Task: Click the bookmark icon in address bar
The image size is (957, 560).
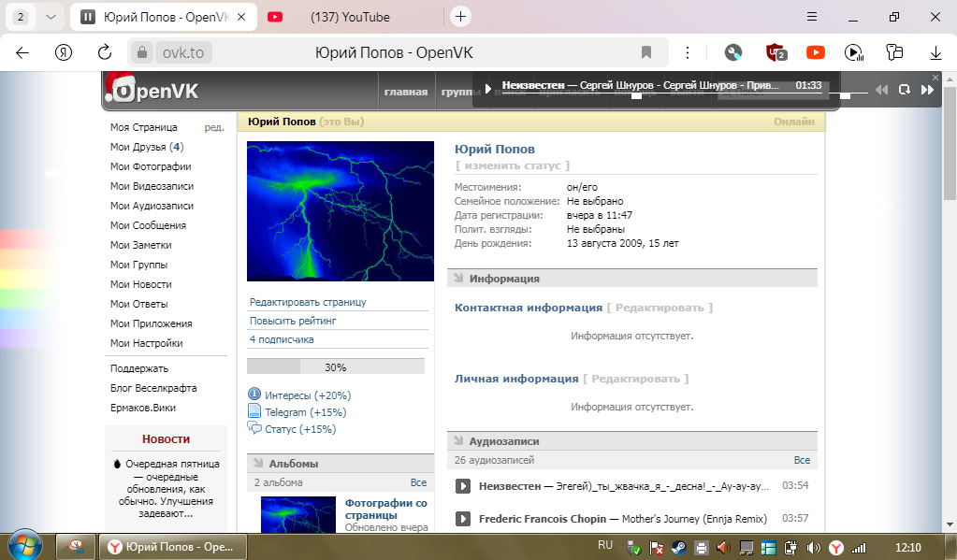Action: pyautogui.click(x=645, y=52)
